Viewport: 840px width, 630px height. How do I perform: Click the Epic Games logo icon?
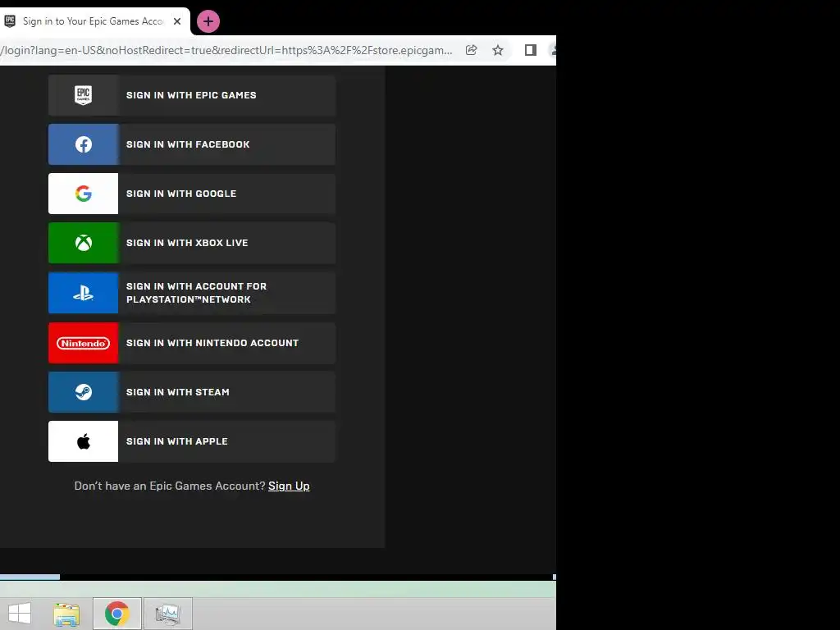83,95
